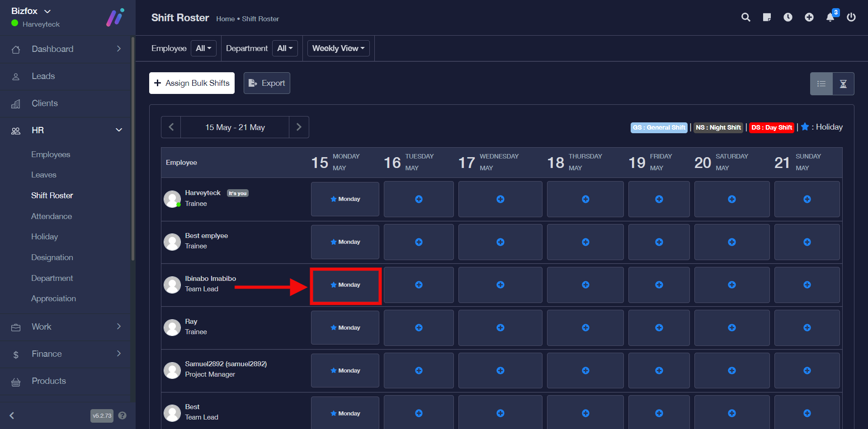Screen dimensions: 868x429
Task: Open the help question mark icon
Action: [x=122, y=415]
